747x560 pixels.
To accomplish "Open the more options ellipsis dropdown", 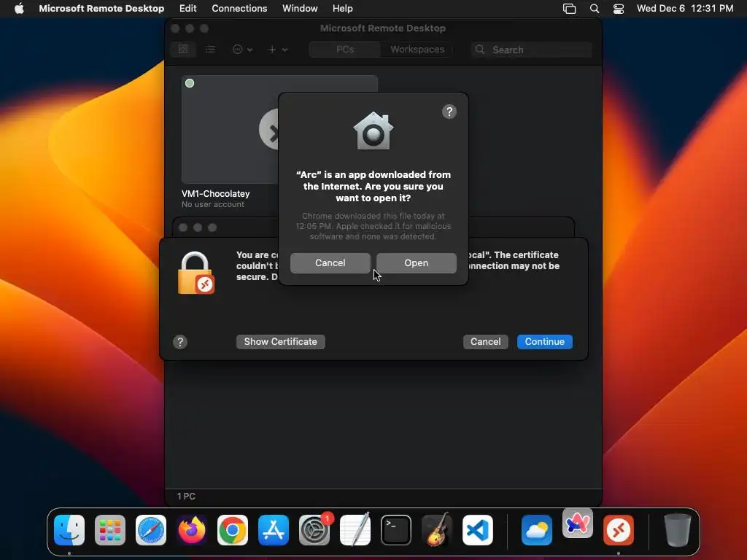I will (x=242, y=49).
